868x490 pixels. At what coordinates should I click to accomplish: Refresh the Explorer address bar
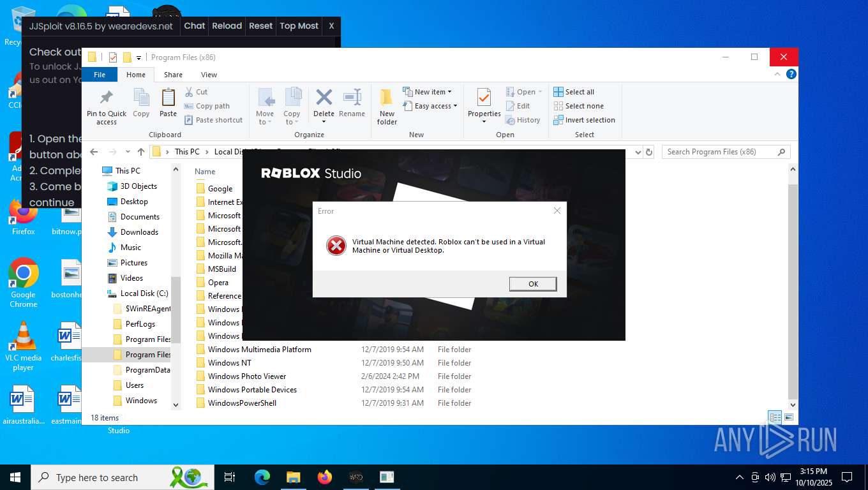click(649, 152)
